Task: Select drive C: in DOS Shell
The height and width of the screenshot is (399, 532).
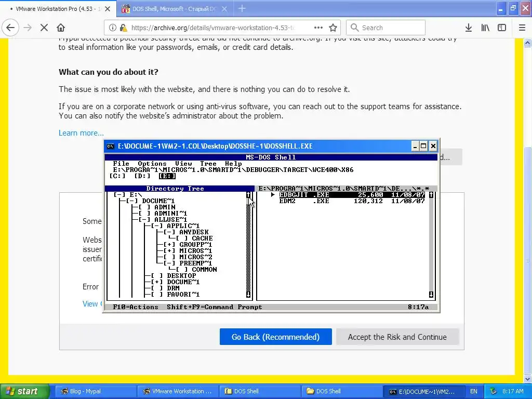Action: 117,176
